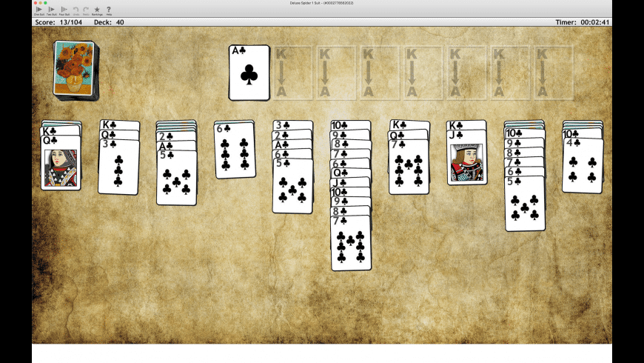644x363 pixels.
Task: Start a new Four Suit game
Action: (x=64, y=10)
